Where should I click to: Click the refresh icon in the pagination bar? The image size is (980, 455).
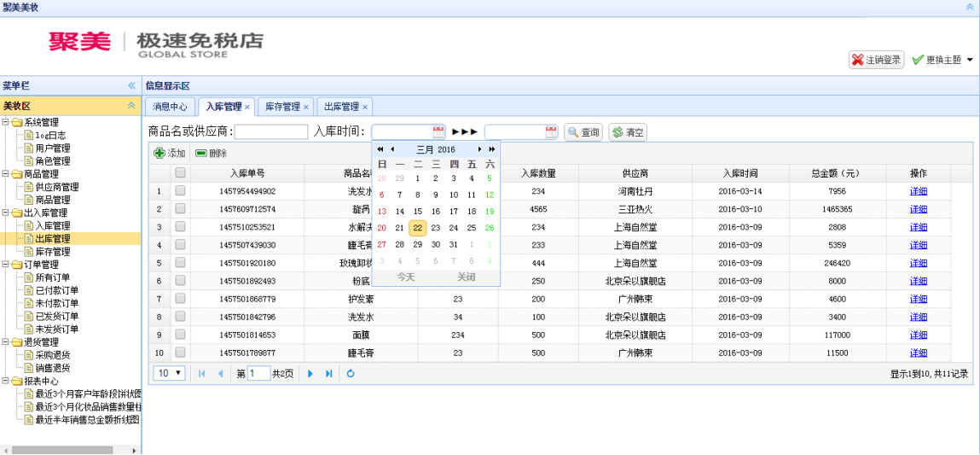pos(351,374)
